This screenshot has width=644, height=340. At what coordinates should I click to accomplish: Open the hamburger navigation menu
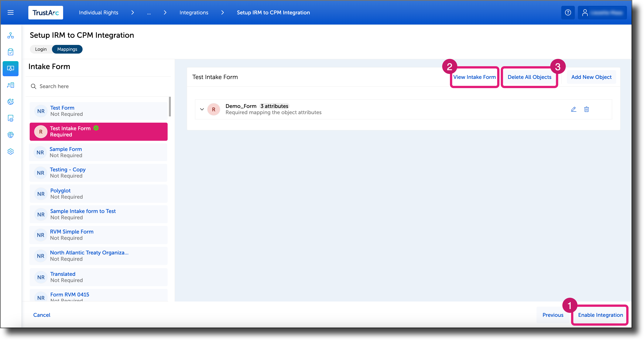pos(11,12)
